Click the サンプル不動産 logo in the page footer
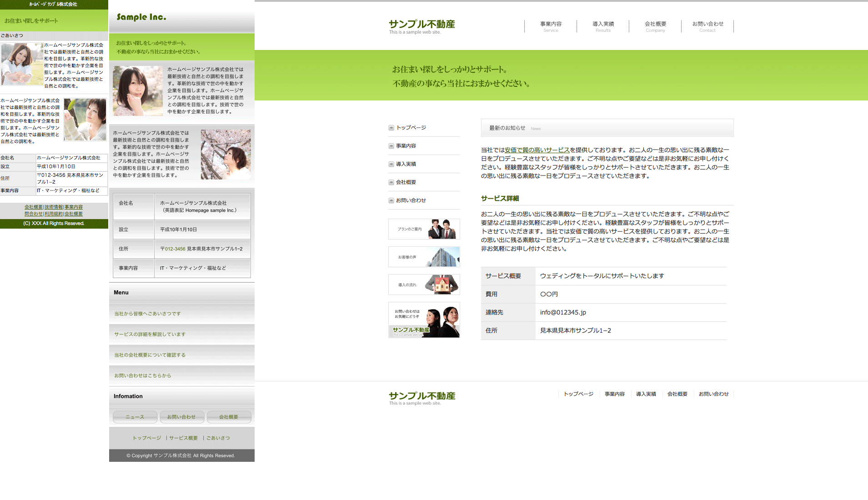Screen dimensions: 868x500 [x=421, y=398]
